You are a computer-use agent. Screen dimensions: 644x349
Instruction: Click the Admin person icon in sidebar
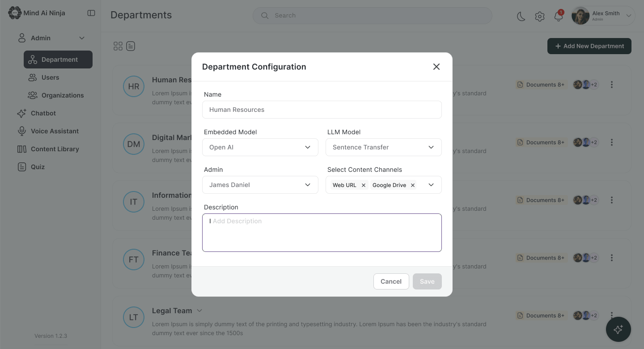click(21, 38)
